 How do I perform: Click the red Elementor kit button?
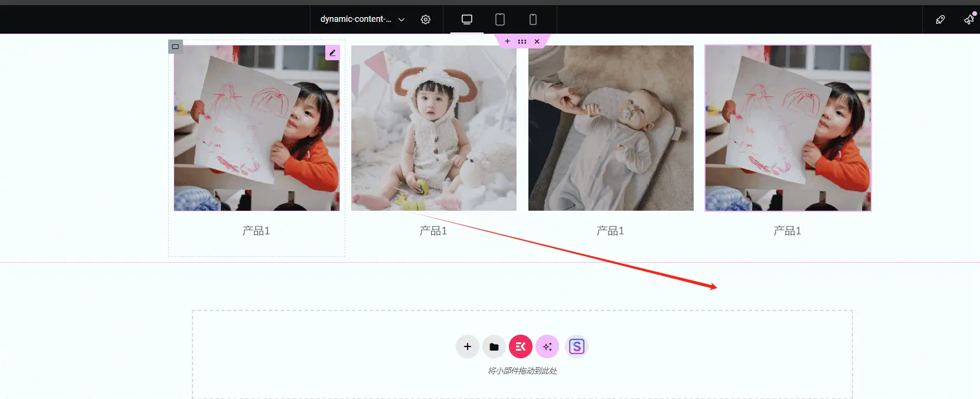521,346
